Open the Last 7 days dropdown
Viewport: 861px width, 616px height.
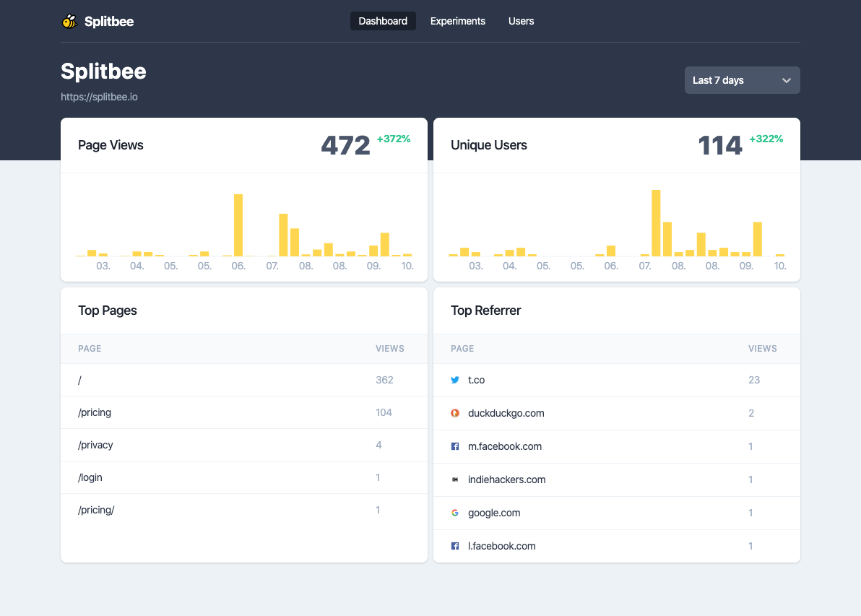(x=742, y=80)
